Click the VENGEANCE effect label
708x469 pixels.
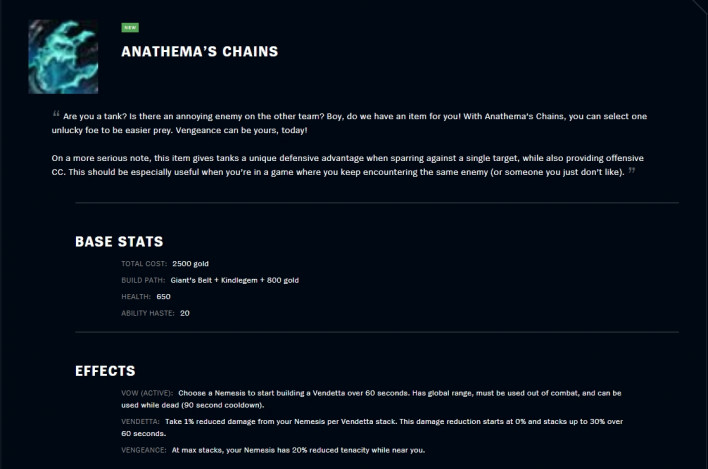click(x=144, y=450)
